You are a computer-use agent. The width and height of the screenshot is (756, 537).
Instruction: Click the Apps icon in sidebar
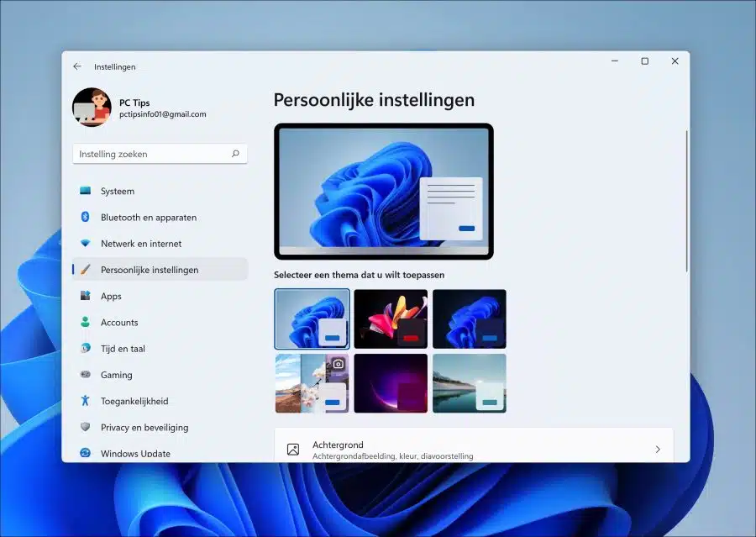click(x=86, y=296)
